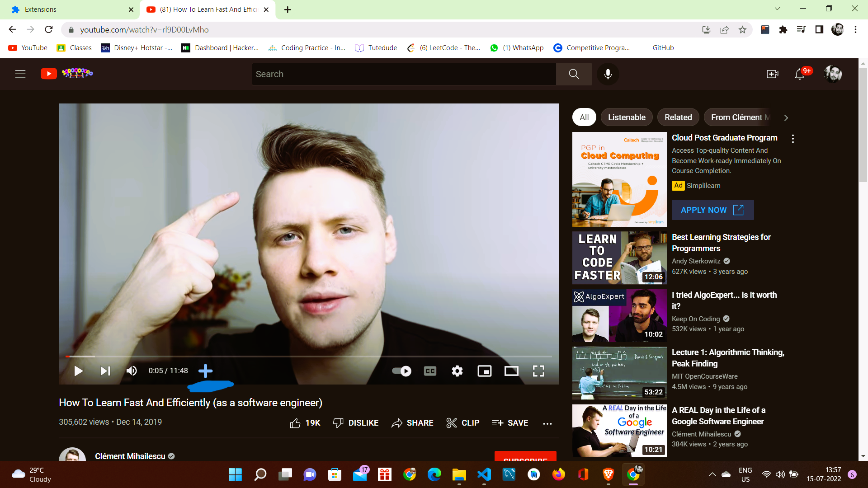The image size is (868, 488).
Task: Select the Related filter chip
Action: click(x=678, y=117)
